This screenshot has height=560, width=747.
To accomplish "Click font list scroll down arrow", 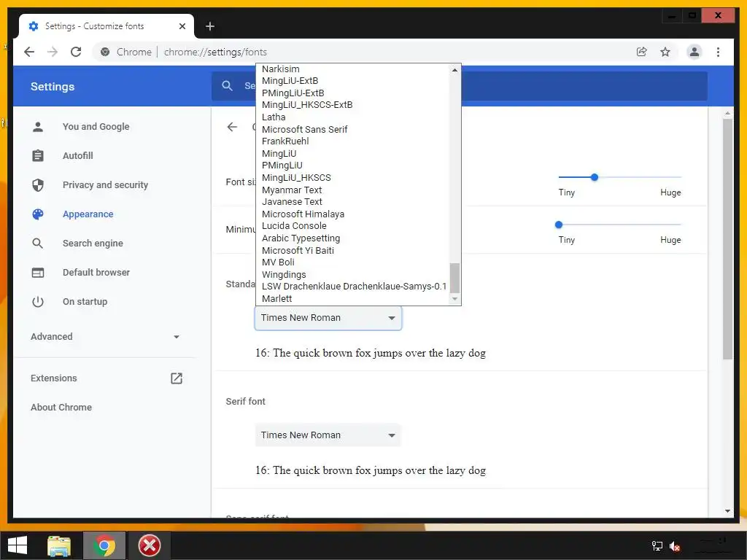I will [x=455, y=298].
